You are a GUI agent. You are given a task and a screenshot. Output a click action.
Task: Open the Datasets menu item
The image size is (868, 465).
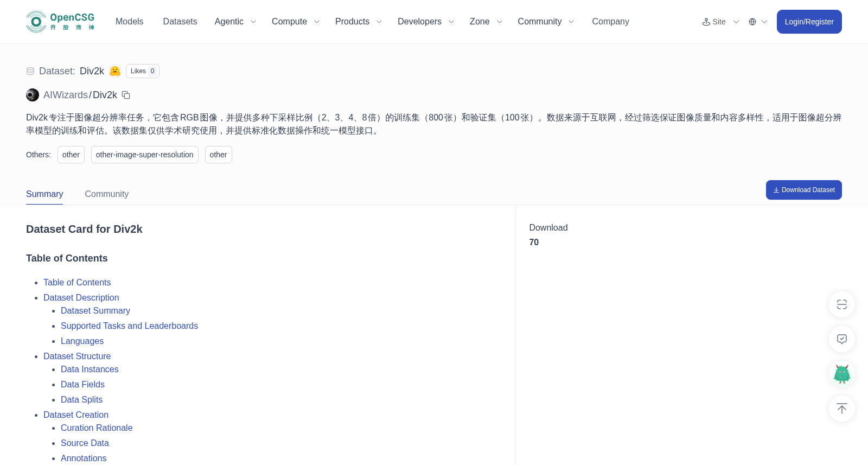(x=180, y=22)
